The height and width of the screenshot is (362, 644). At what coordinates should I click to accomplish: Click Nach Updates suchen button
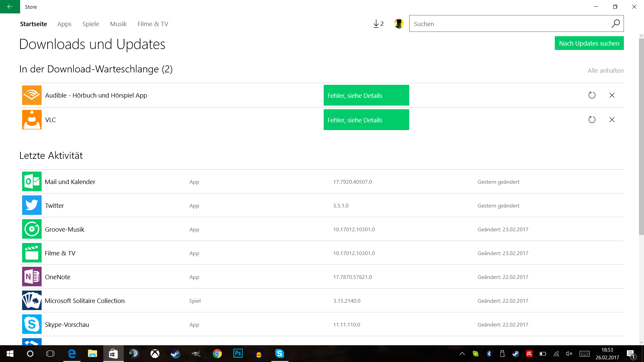(x=589, y=43)
